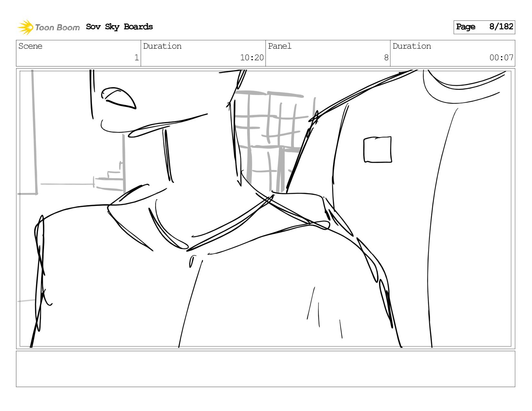Image resolution: width=532 pixels, height=411 pixels.
Task: Click the panel duration value '00:07'
Action: click(501, 58)
